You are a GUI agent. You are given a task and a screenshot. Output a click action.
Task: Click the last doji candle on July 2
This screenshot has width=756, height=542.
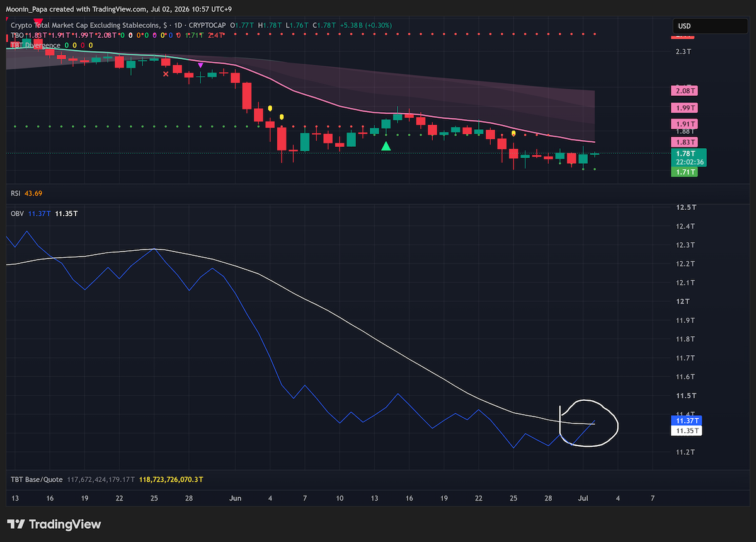[595, 154]
